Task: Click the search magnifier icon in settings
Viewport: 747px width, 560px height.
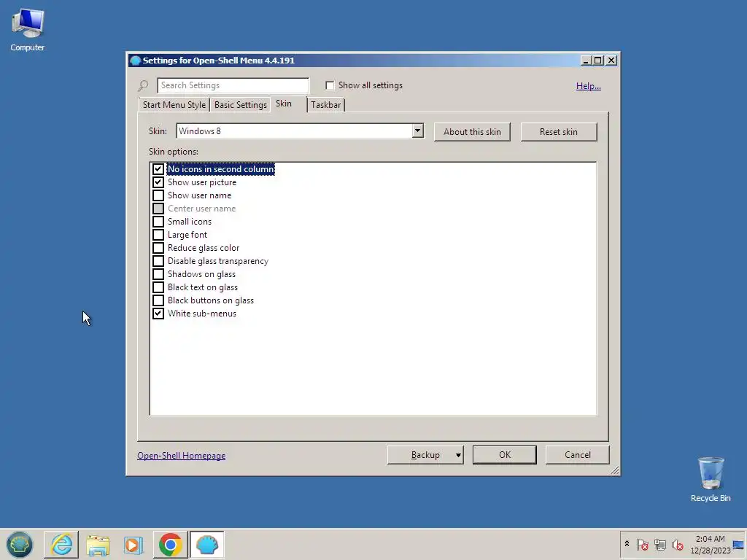Action: 143,86
